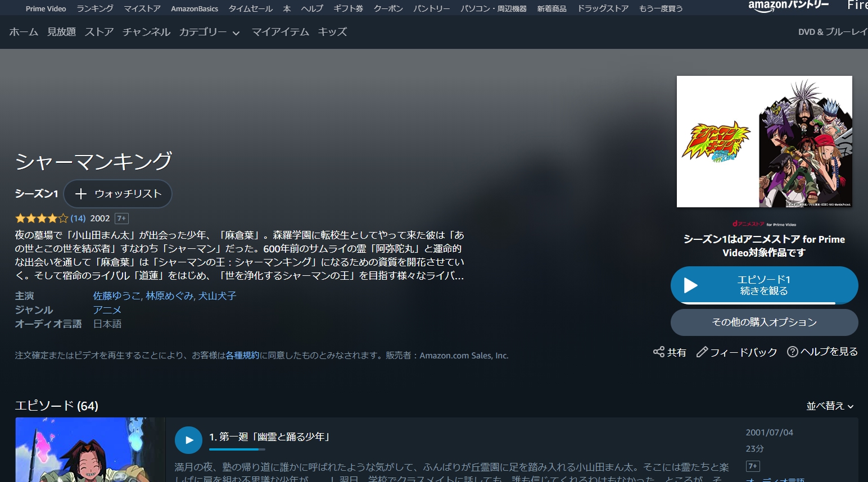This screenshot has width=868, height=482.
Task: Play episode 1 with the round play icon
Action: 188,440
